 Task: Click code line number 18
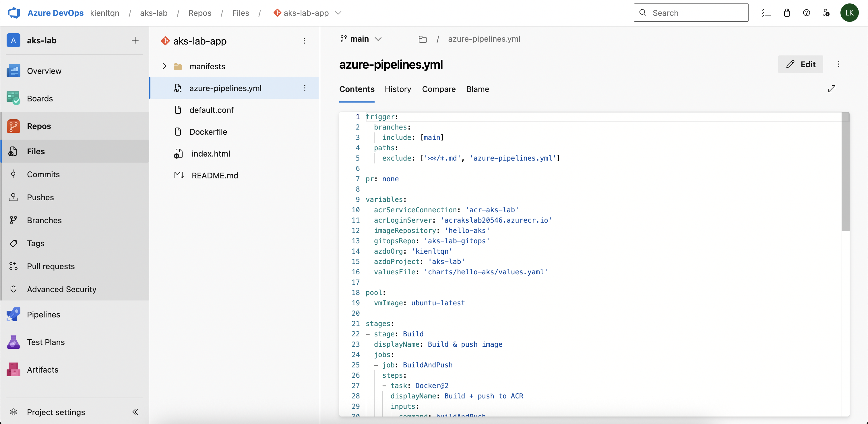[x=355, y=292]
